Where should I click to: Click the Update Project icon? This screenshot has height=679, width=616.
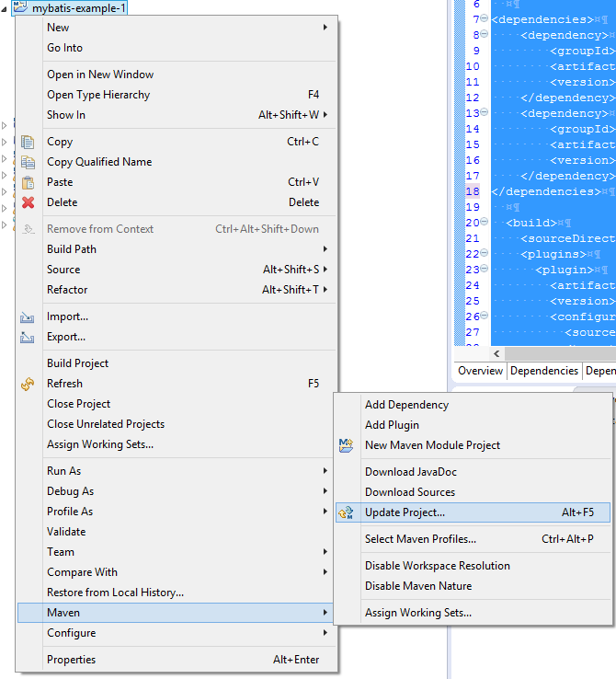pos(346,512)
